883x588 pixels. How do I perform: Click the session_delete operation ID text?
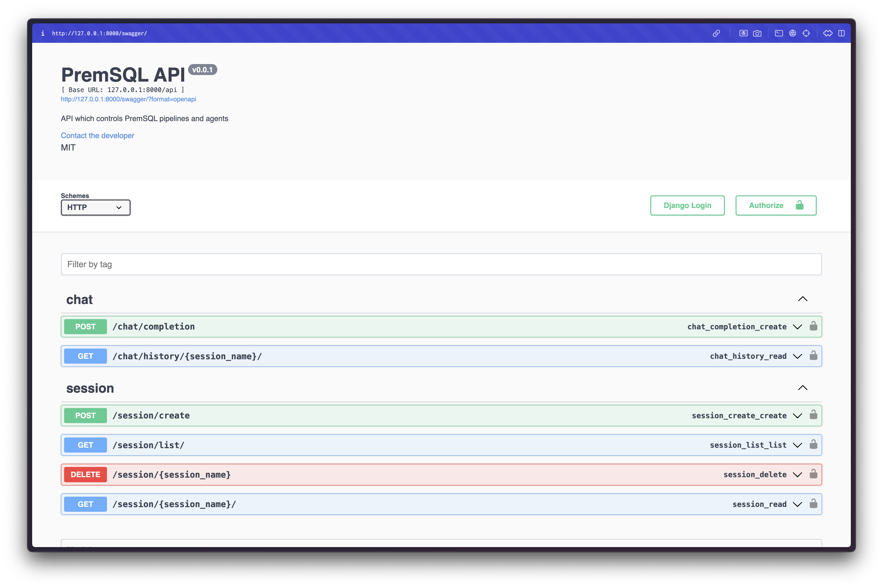755,475
